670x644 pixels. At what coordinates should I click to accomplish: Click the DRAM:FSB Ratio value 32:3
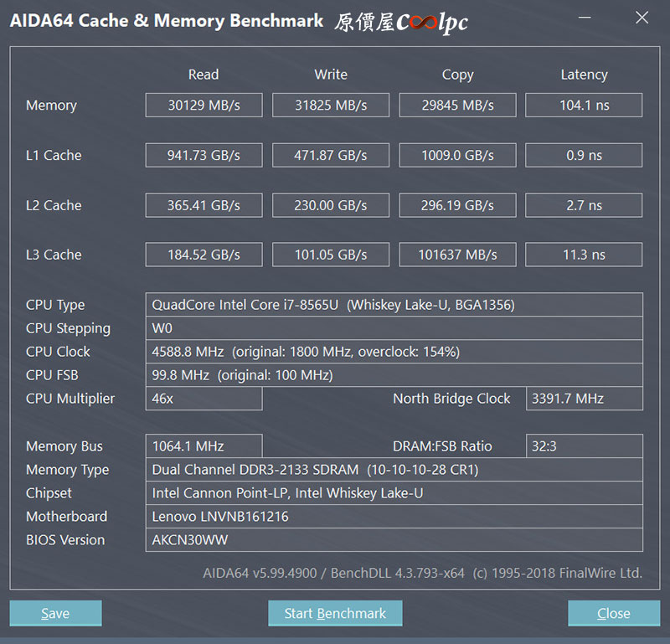(x=584, y=446)
